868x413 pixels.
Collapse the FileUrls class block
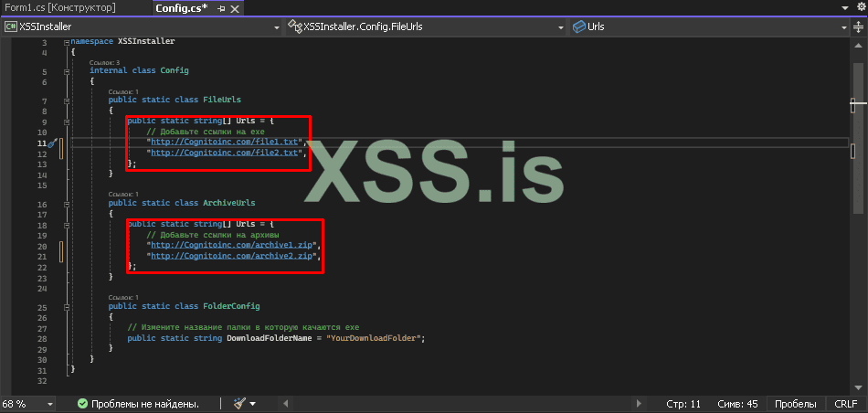(67, 101)
